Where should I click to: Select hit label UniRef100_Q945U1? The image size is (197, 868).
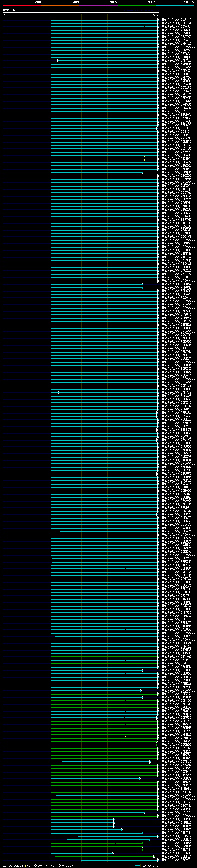[177, 104]
